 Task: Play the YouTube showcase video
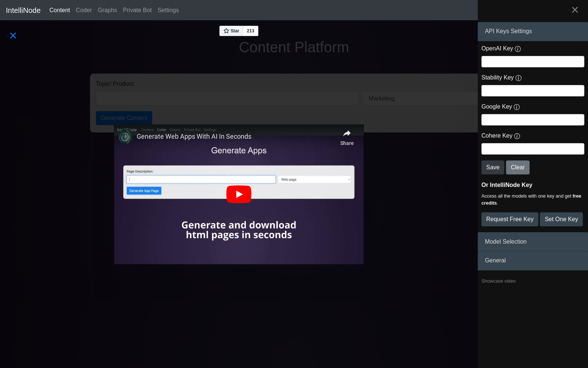[239, 194]
